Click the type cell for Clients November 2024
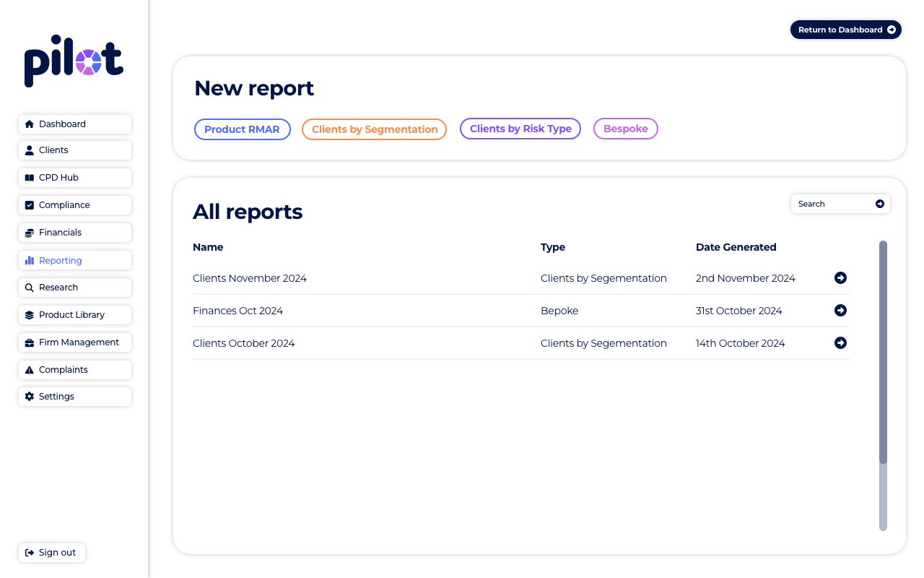 [x=603, y=278]
